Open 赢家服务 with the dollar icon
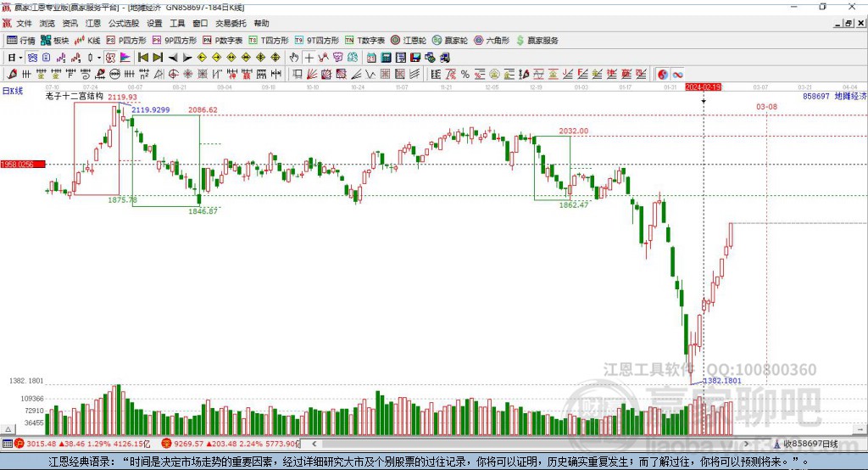This screenshot has height=470, width=868. click(x=537, y=41)
